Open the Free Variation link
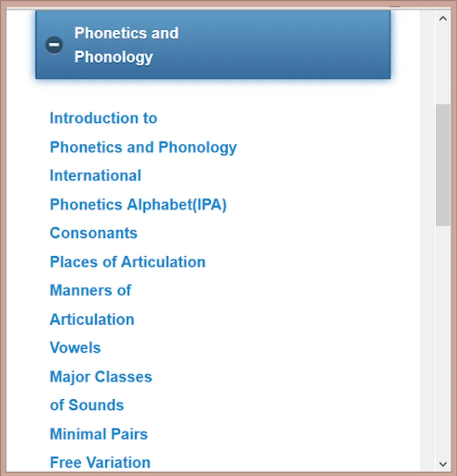The image size is (457, 476). point(100,463)
